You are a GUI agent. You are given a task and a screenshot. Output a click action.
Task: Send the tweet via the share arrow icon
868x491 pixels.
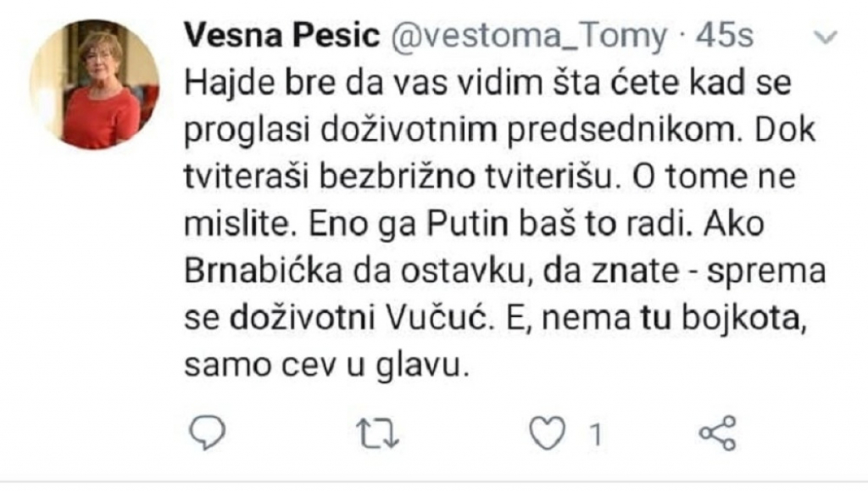(719, 433)
